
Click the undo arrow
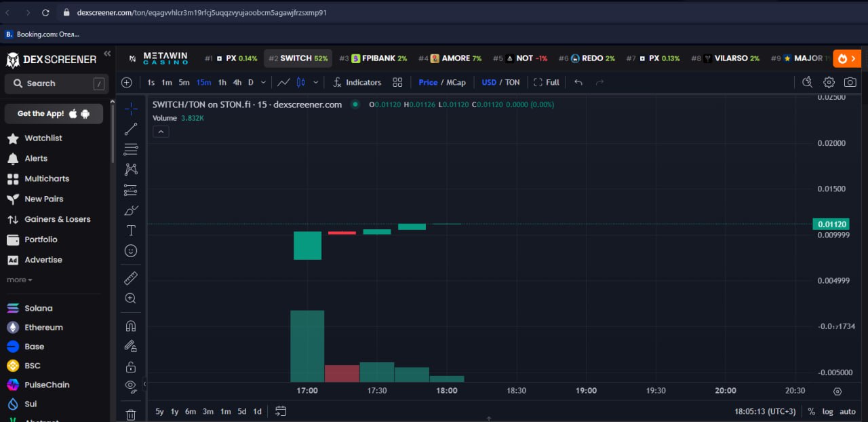(578, 82)
